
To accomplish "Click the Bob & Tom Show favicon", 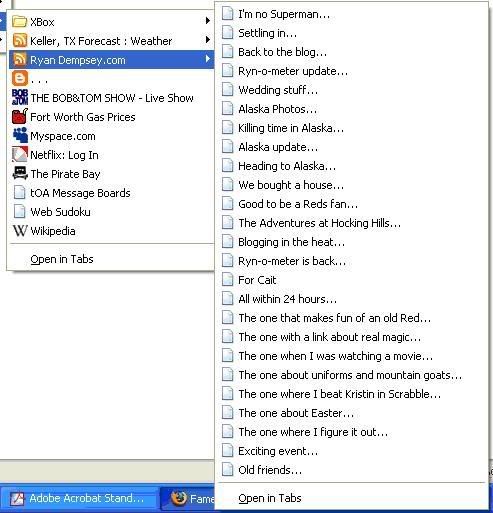I will [x=20, y=97].
